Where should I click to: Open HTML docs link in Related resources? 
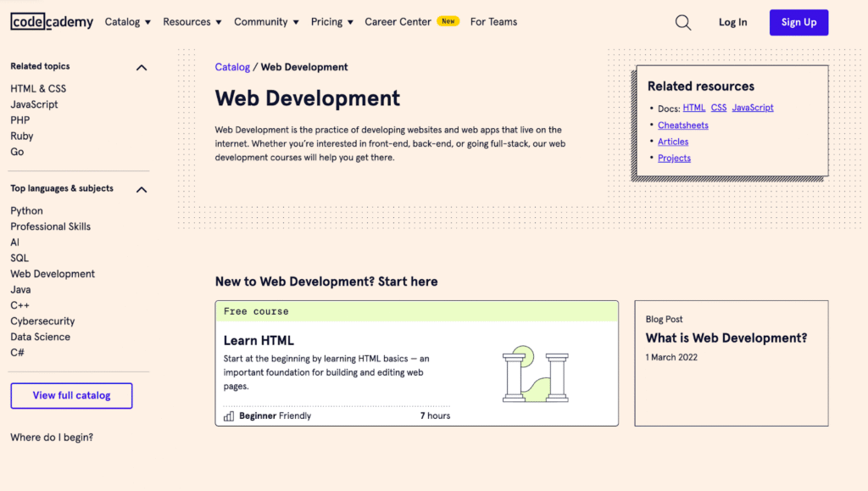pyautogui.click(x=693, y=108)
